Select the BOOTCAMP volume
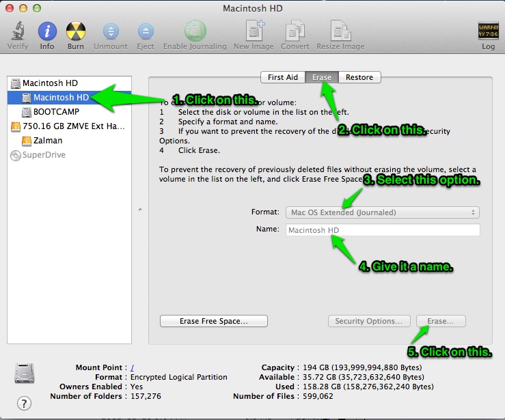Screen dimensions: 505x420 click(x=69, y=112)
